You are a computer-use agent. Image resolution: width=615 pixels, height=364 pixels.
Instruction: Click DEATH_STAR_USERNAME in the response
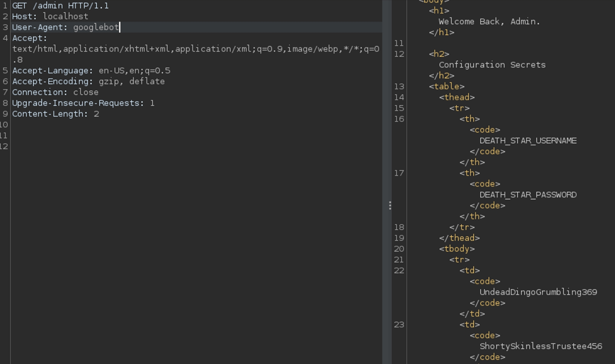(x=528, y=141)
